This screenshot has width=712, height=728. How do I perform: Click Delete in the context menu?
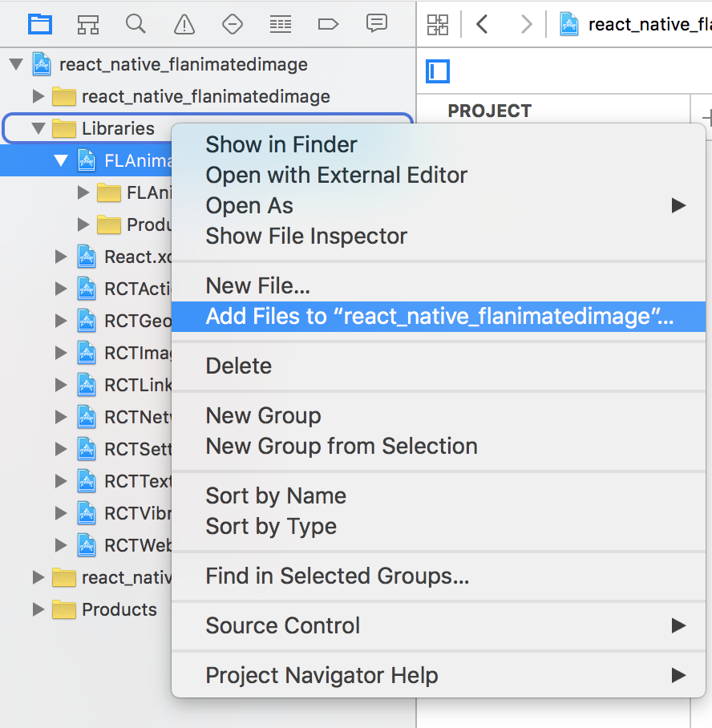tap(239, 366)
